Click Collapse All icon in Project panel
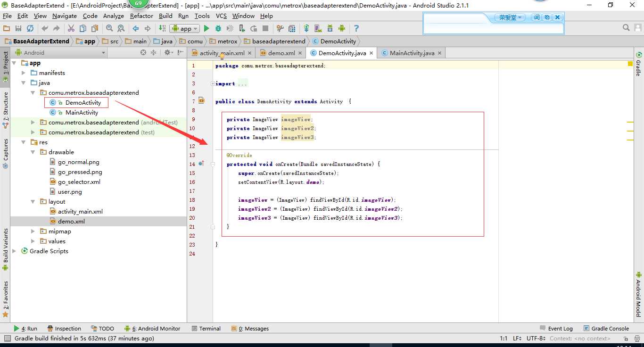 tap(153, 53)
